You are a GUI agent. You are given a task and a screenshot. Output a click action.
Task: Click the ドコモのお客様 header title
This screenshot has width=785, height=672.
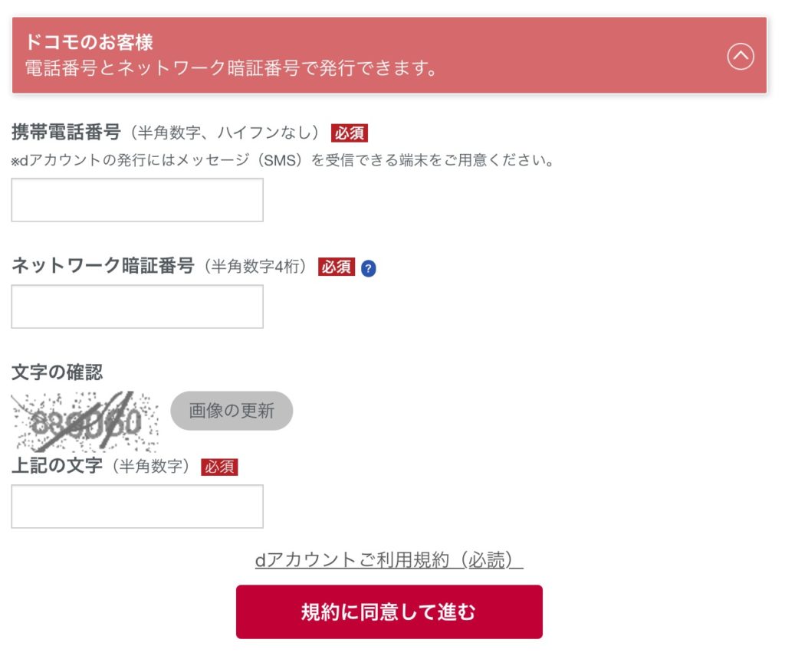89,42
